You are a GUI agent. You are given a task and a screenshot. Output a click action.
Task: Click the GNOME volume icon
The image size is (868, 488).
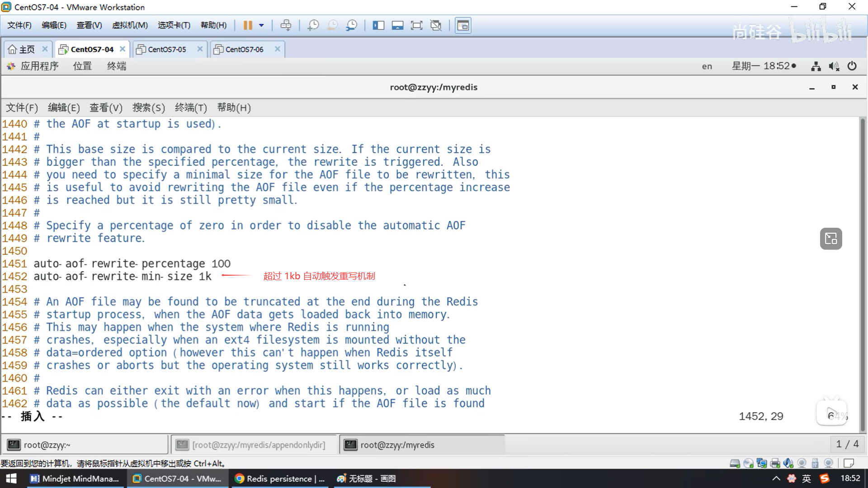(x=834, y=66)
